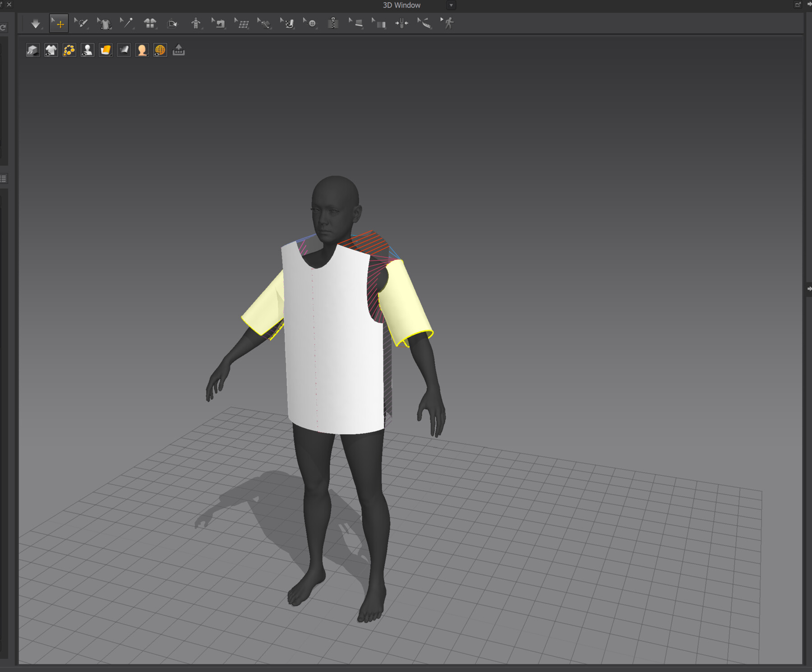Viewport: 812px width, 672px height.
Task: Click the Reset 3D Arrangement icon
Action: pyautogui.click(x=150, y=23)
